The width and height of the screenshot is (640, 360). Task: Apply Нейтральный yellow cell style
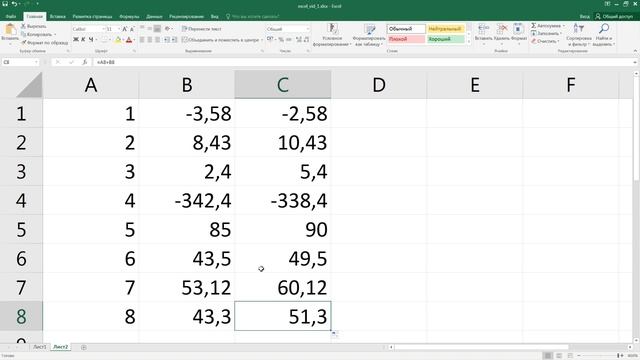tap(446, 29)
